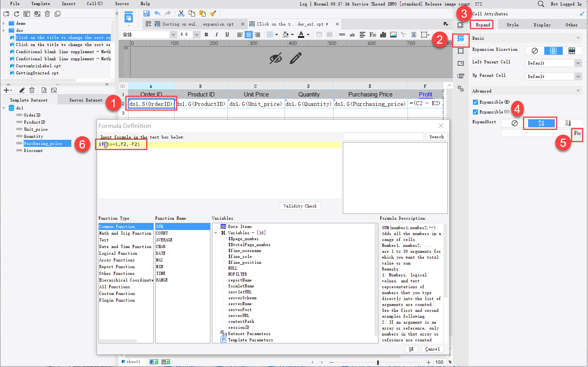Preview the dataset with the magnifier page icon
This screenshot has height=367, width=588.
point(44,90)
